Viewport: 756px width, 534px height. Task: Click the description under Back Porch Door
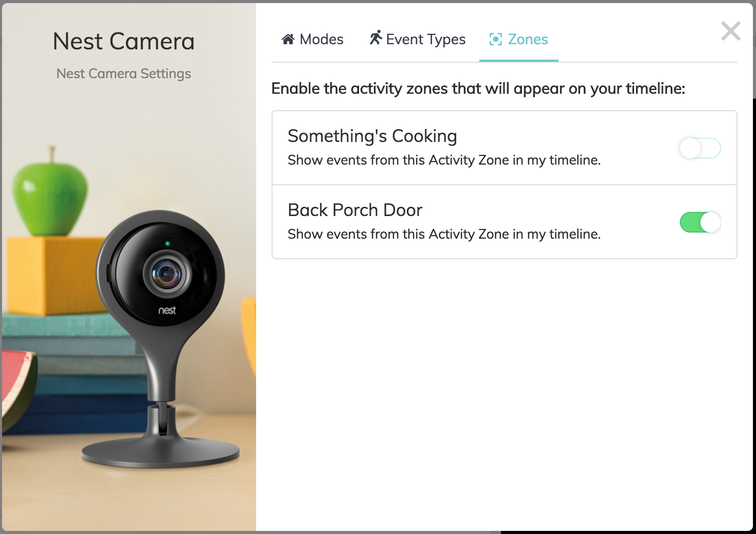pyautogui.click(x=444, y=235)
